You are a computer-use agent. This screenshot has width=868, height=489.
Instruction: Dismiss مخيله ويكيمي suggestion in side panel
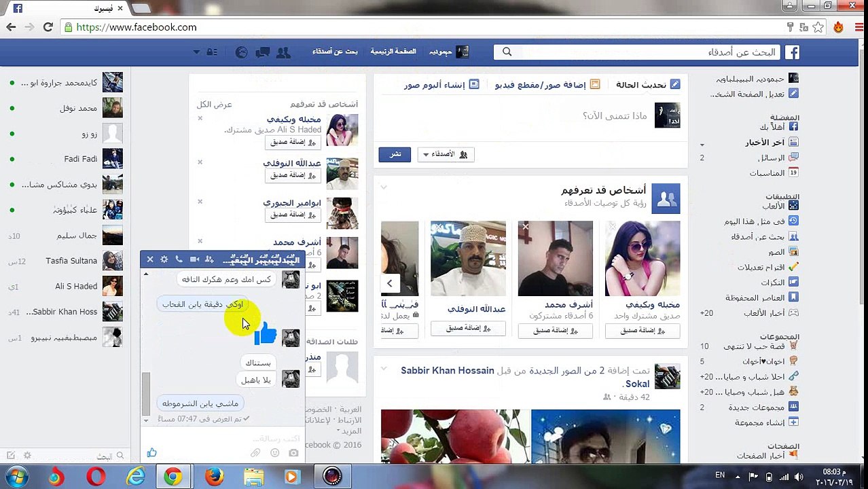pos(200,118)
